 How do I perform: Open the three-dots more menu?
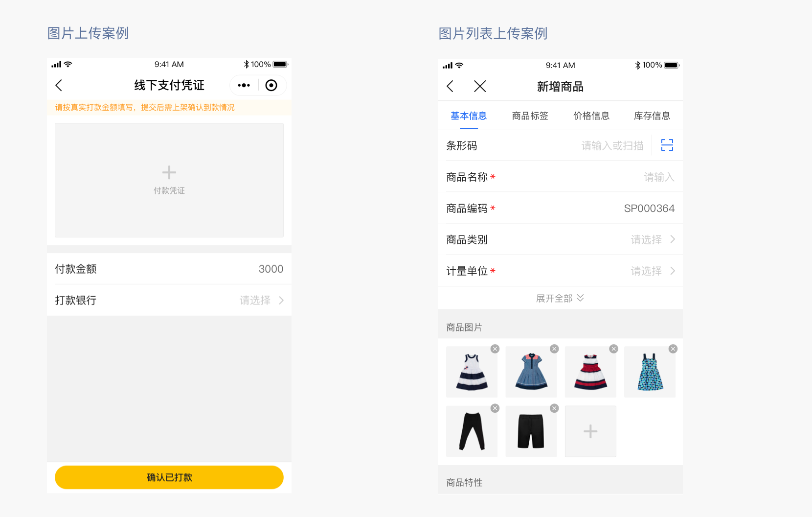[244, 86]
